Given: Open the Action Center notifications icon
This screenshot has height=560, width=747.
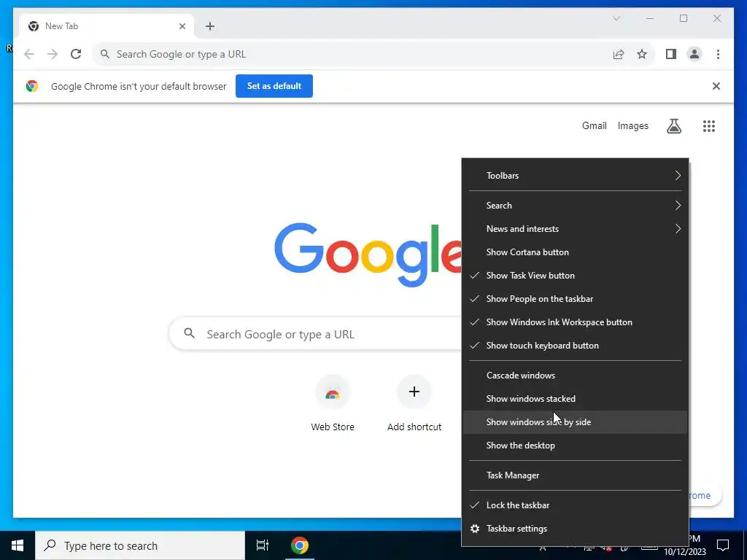Looking at the screenshot, I should pos(723,545).
